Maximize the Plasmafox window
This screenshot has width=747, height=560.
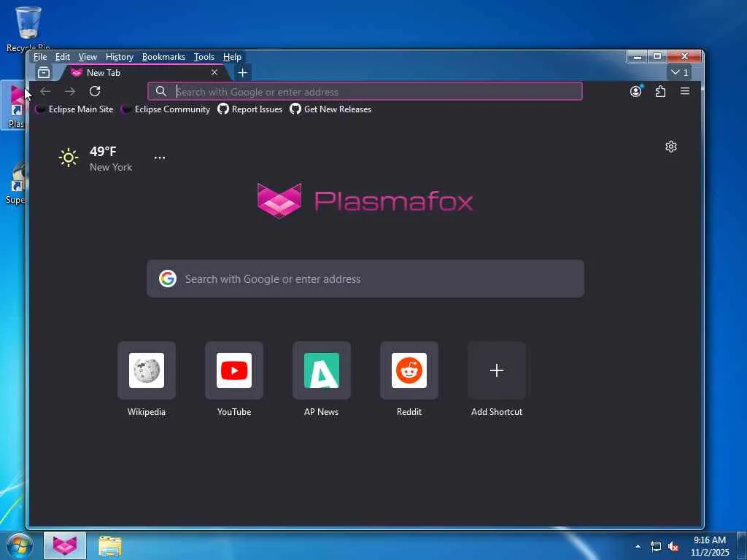[657, 57]
